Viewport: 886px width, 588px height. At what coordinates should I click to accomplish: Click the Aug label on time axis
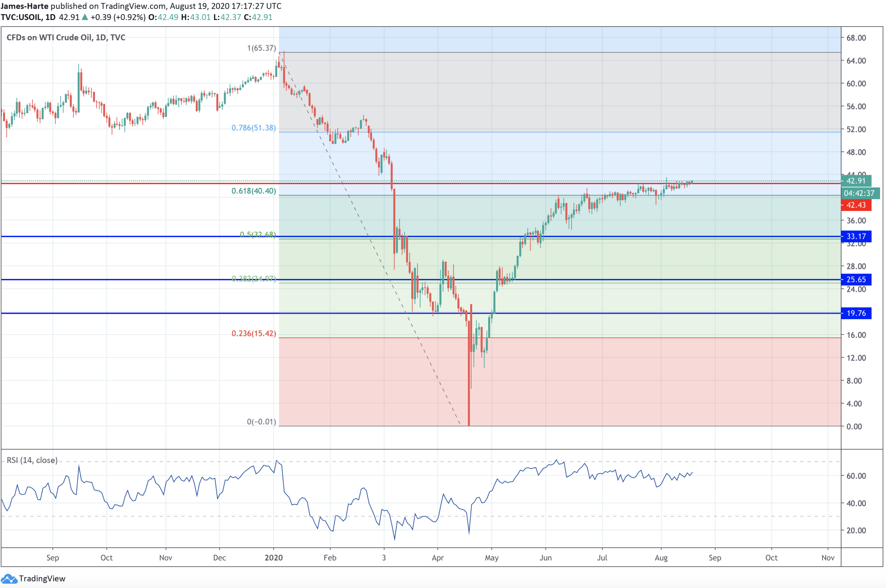[x=661, y=558]
